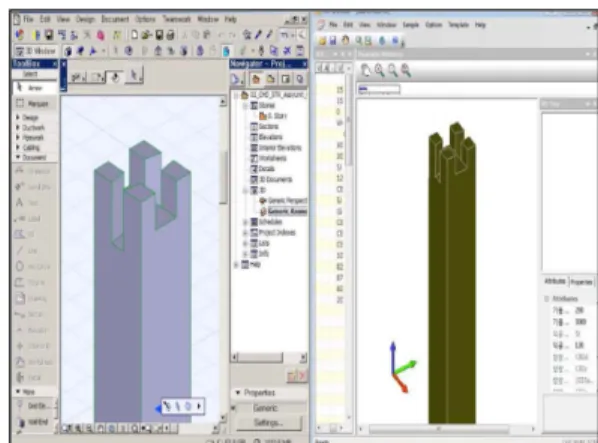
Task: Open ArchiCAD's Teamwork menu
Action: coord(177,19)
